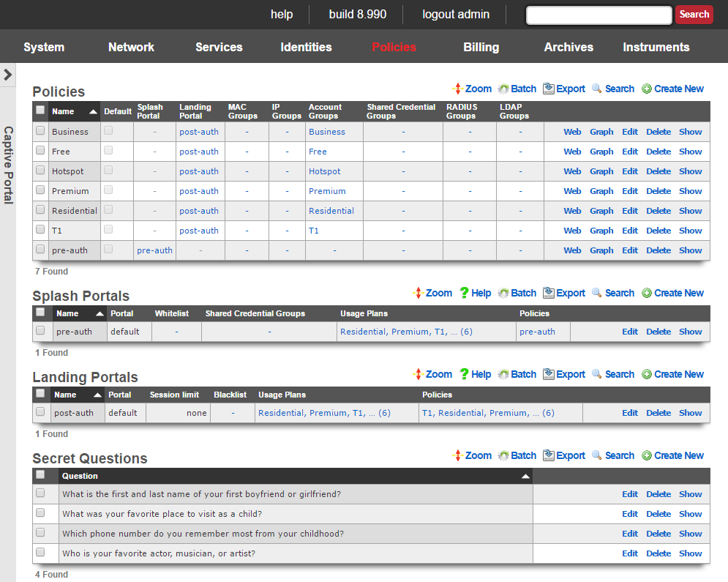This screenshot has height=582, width=728.
Task: Click the Zoom icon in Splash Portals section
Action: point(419,293)
